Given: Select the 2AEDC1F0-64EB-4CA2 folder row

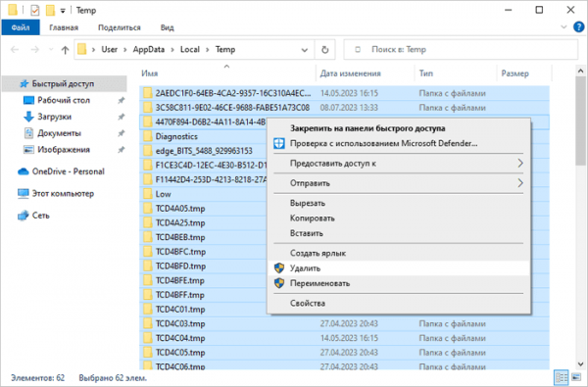Looking at the screenshot, I should [x=344, y=93].
